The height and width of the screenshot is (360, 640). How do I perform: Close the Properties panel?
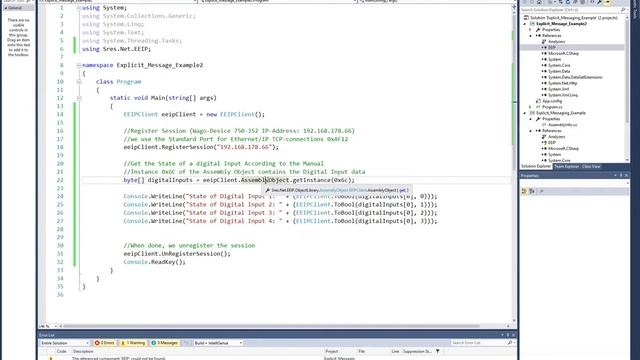627,176
